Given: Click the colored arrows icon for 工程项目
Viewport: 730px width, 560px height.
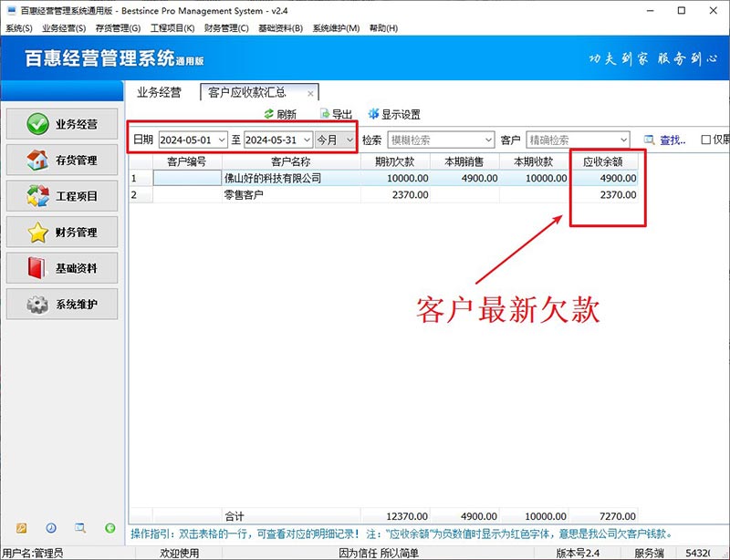Looking at the screenshot, I should pyautogui.click(x=37, y=195).
